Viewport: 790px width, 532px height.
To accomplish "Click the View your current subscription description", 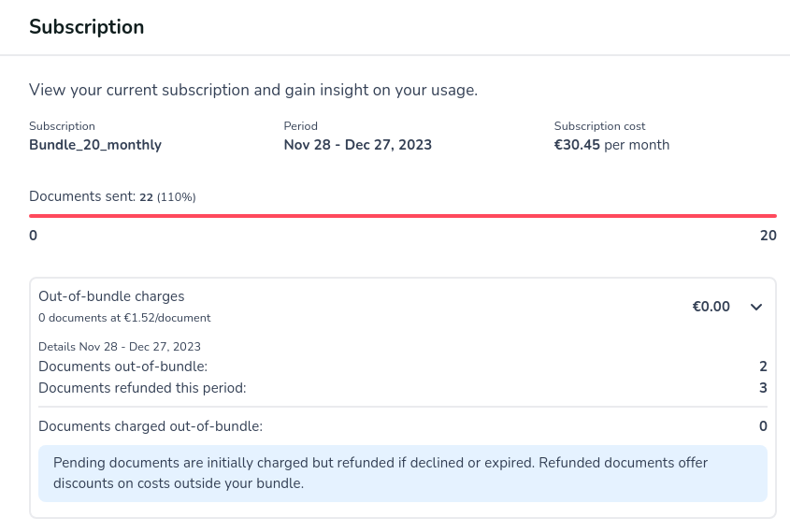I will click(x=253, y=91).
